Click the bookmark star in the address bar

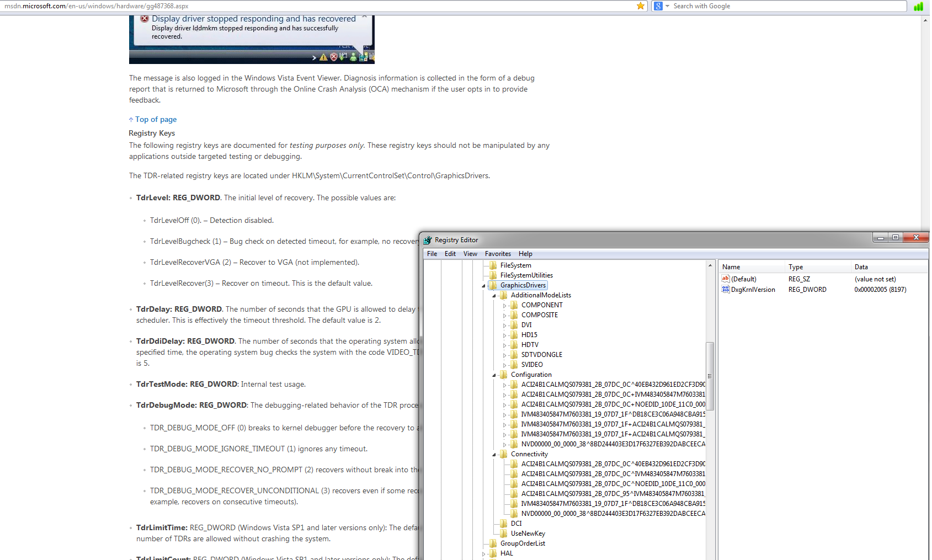pos(641,6)
